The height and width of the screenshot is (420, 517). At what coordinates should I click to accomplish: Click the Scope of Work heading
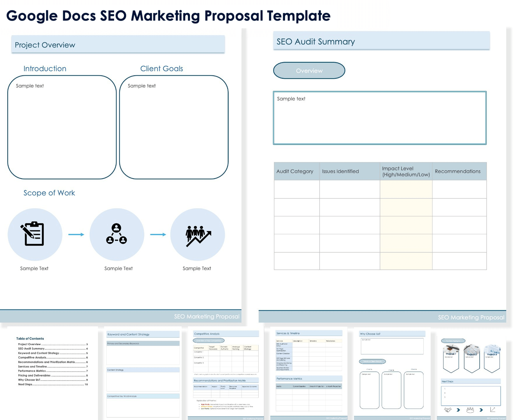coord(49,193)
